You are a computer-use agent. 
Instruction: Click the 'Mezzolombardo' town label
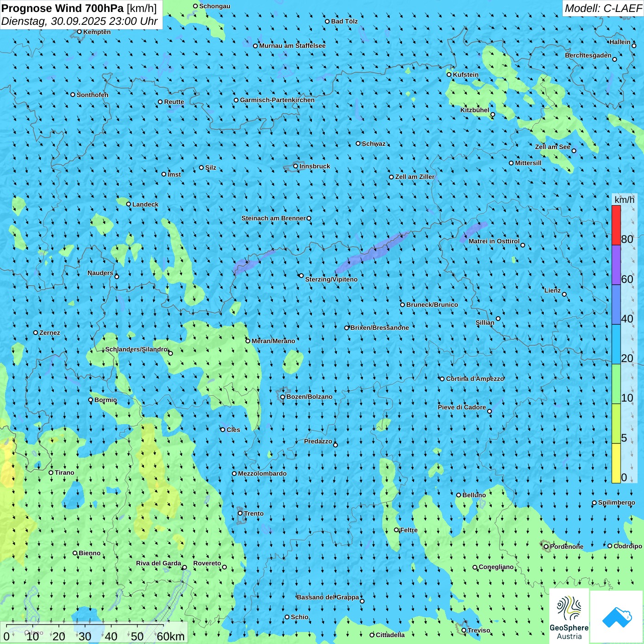[262, 473]
